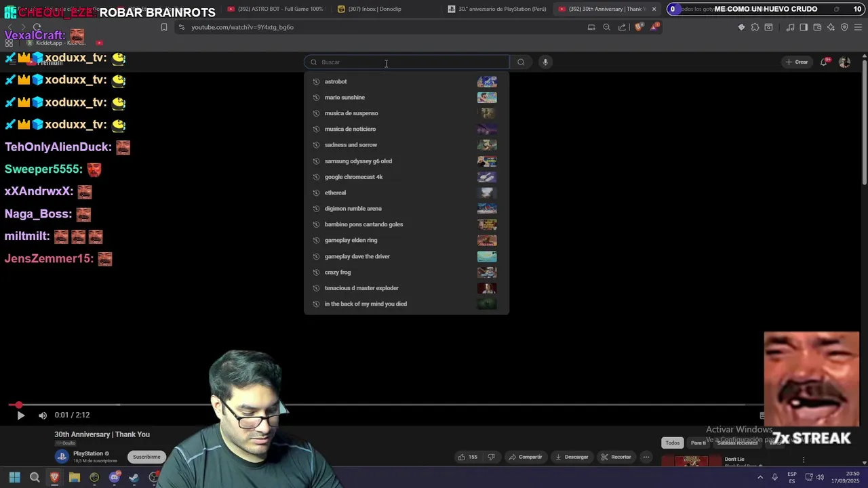The height and width of the screenshot is (488, 868).
Task: Open the Leo AI sparkle icon
Action: (831, 27)
